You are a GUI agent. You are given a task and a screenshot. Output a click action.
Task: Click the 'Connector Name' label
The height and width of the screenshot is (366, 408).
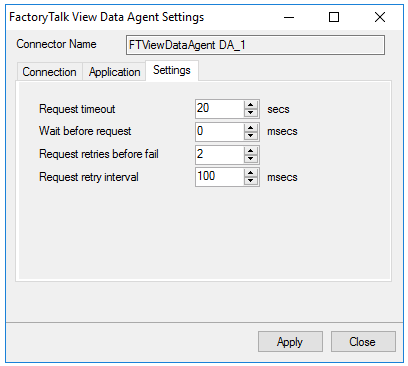pos(56,44)
